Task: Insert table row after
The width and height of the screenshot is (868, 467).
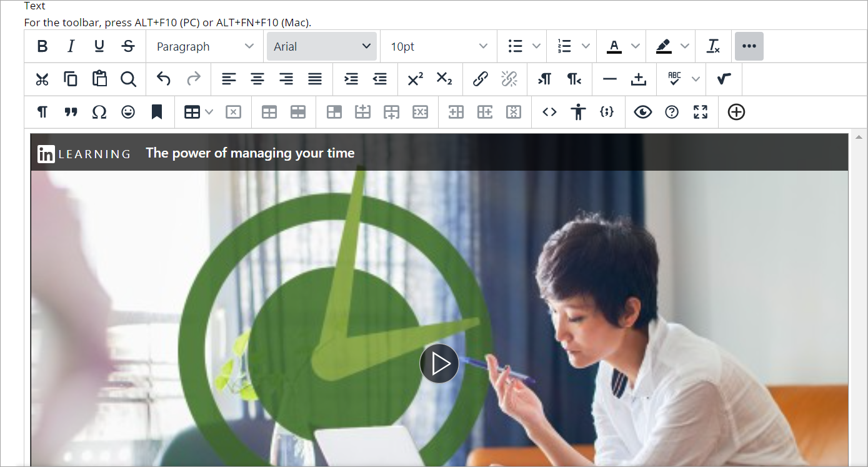Action: [391, 112]
